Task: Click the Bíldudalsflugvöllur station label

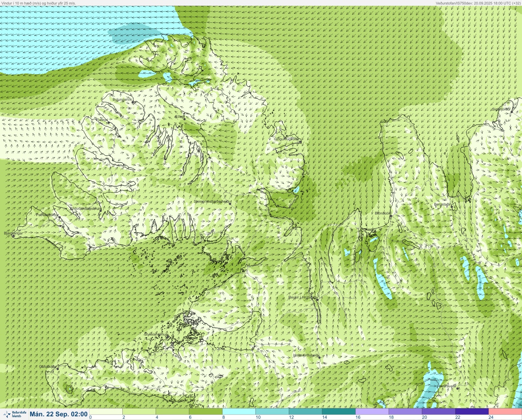Action: coord(85,208)
